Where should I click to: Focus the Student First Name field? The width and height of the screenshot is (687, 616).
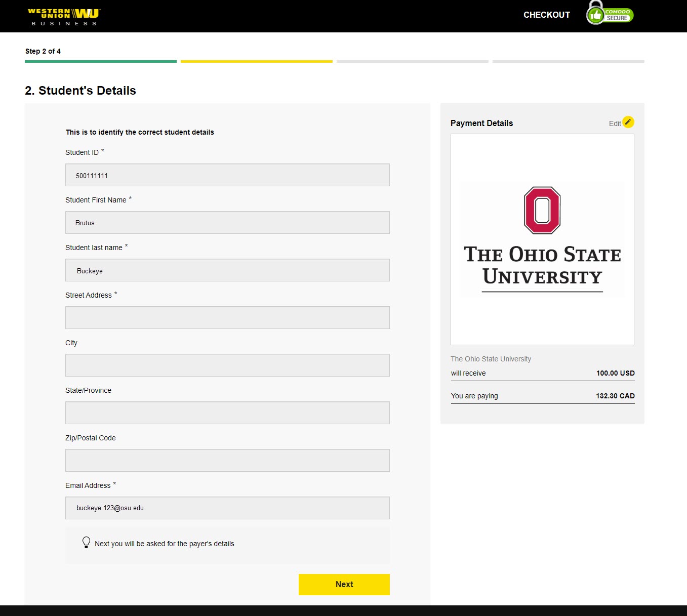pos(227,223)
